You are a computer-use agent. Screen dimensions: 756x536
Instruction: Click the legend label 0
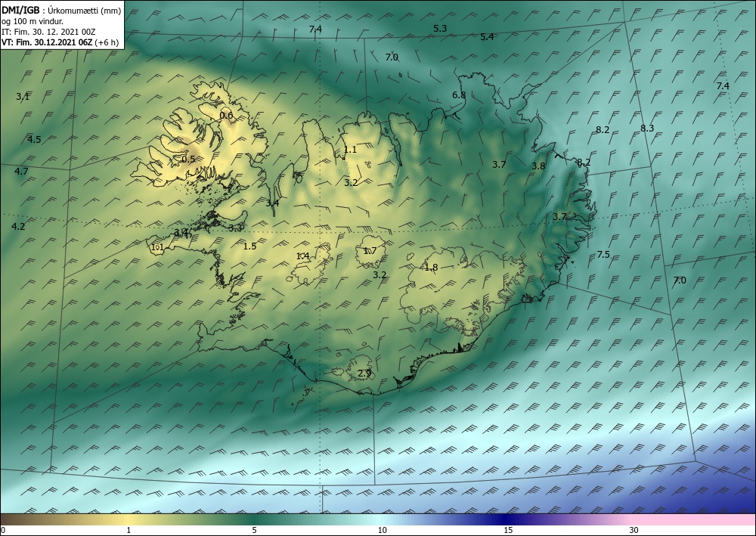click(x=3, y=531)
